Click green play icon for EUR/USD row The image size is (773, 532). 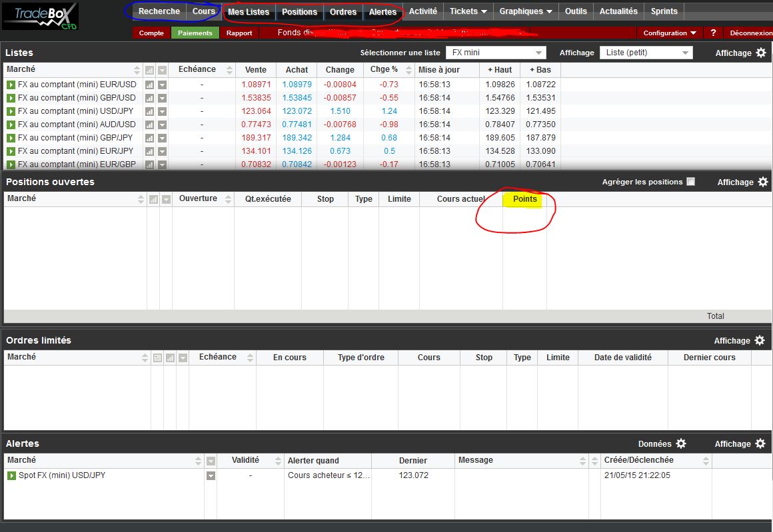pos(11,85)
